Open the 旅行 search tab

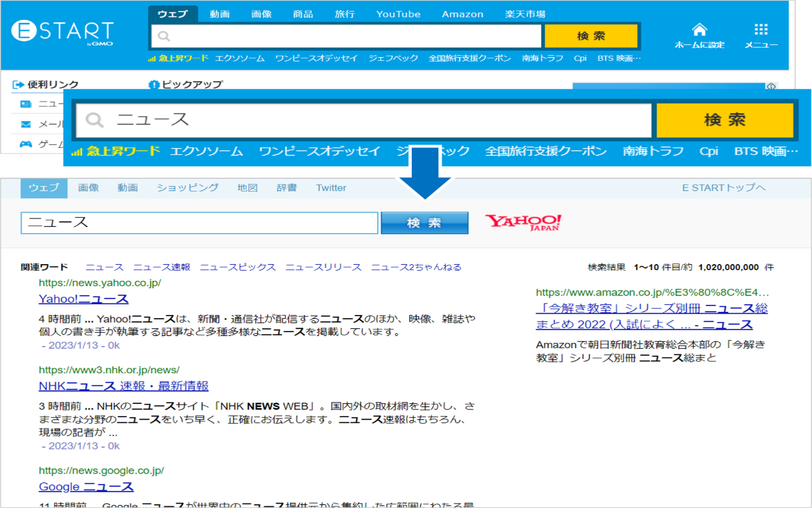(x=344, y=14)
